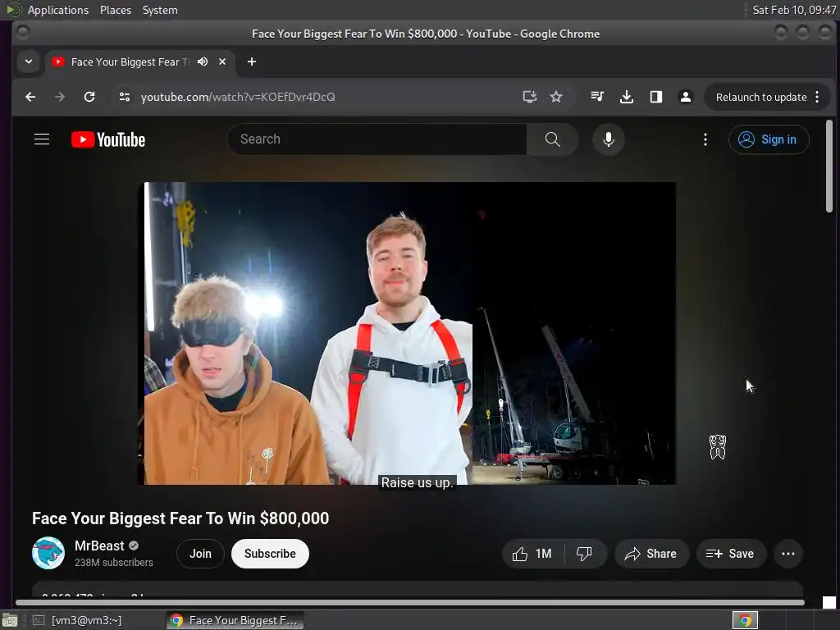The height and width of the screenshot is (630, 840).
Task: Click the video title text
Action: (x=180, y=518)
